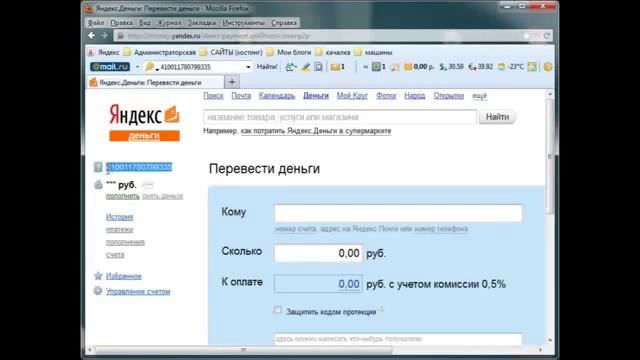Click the gear icon beside Управление счетом
The width and height of the screenshot is (640, 360).
click(98, 291)
